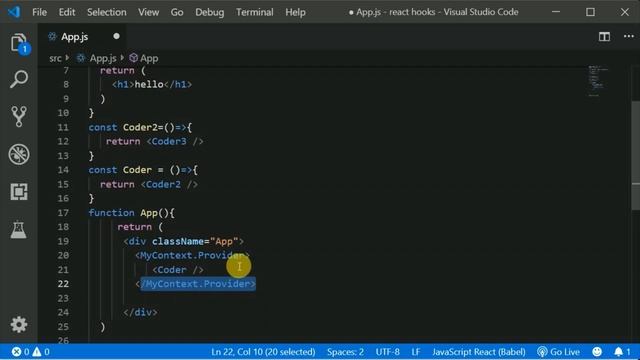The height and width of the screenshot is (360, 640).
Task: Open the Selection menu
Action: (x=107, y=12)
